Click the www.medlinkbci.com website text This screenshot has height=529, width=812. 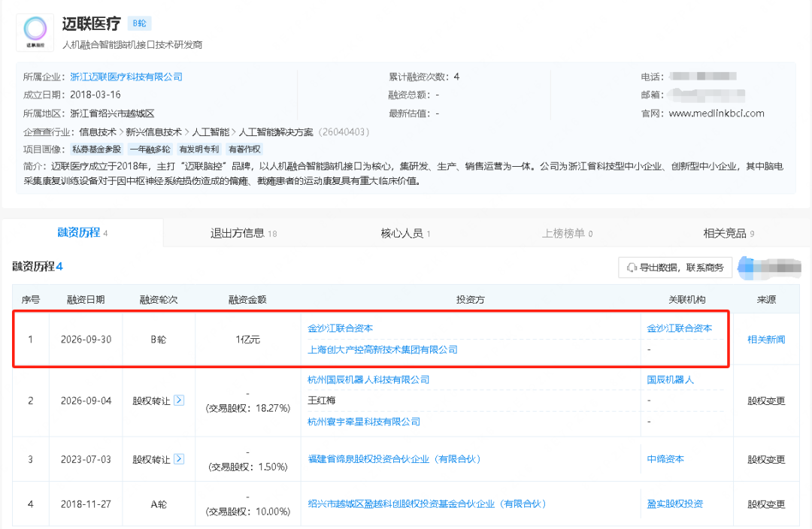coord(717,113)
